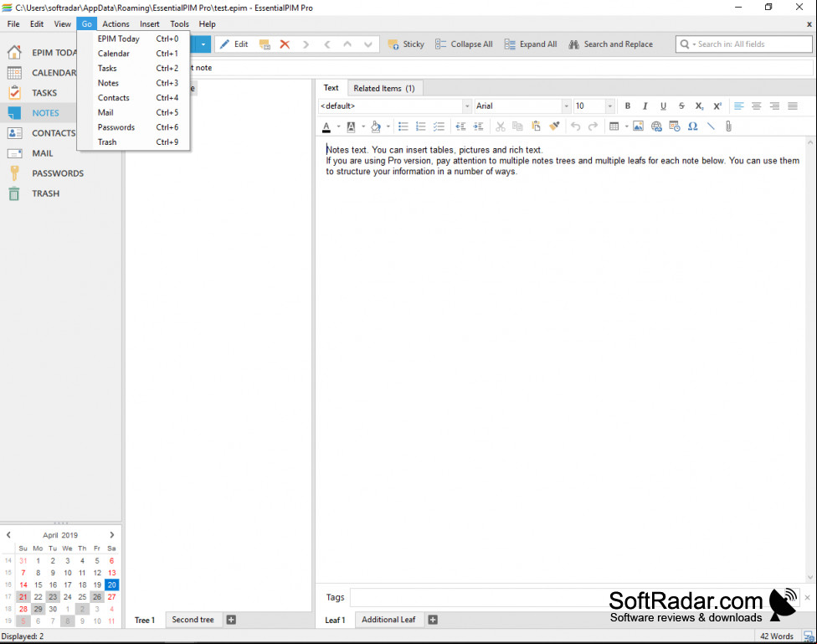This screenshot has width=817, height=644.
Task: Open the Tools menu
Action: click(179, 24)
